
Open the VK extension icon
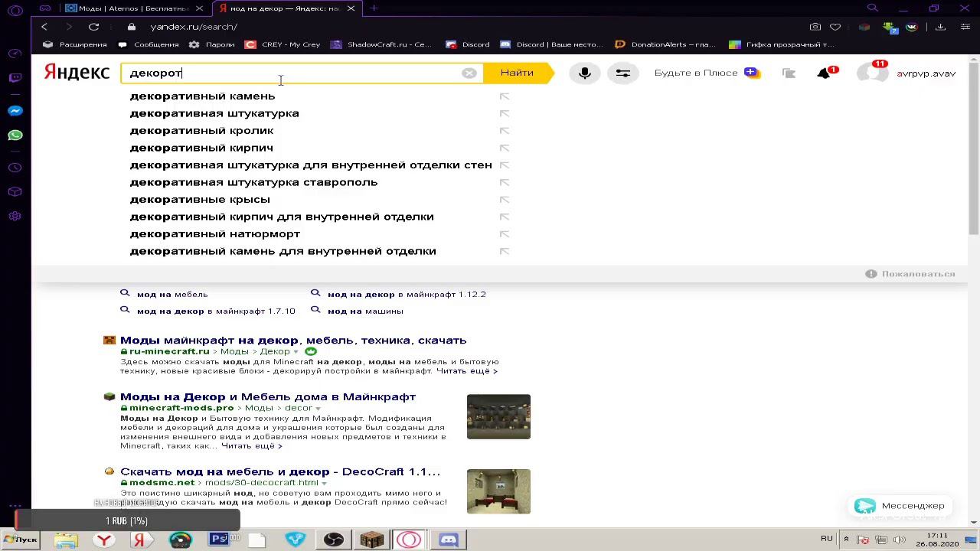[x=911, y=27]
